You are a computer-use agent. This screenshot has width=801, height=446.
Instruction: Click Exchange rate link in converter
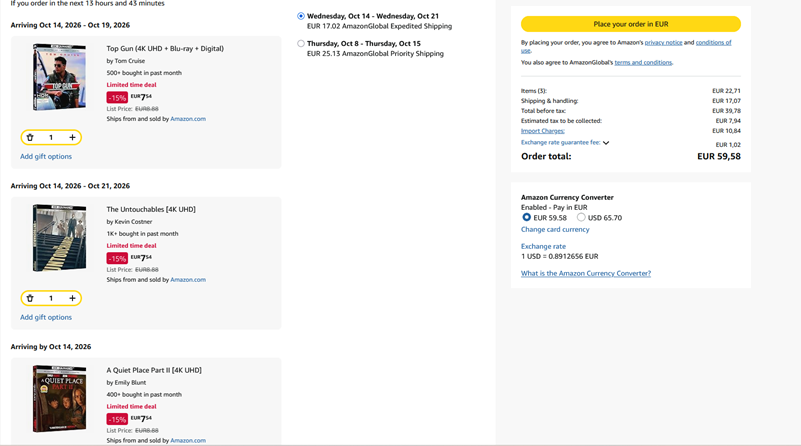[543, 246]
